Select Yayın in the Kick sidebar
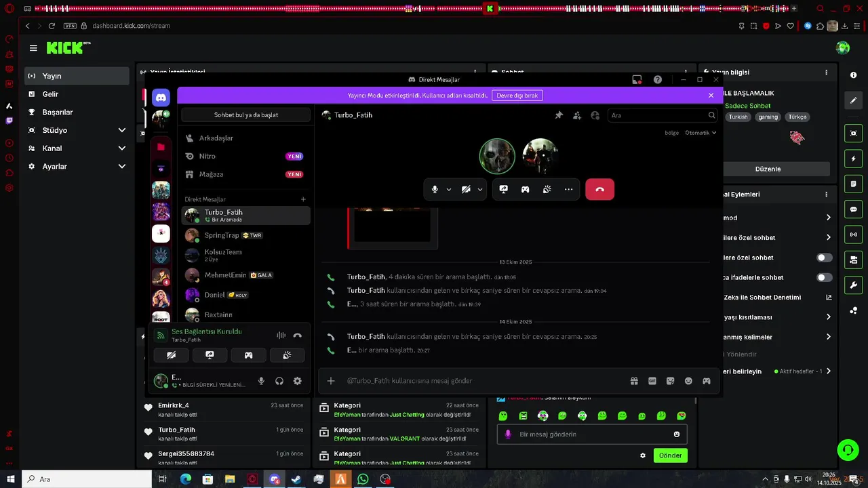The width and height of the screenshot is (868, 488). [77, 76]
